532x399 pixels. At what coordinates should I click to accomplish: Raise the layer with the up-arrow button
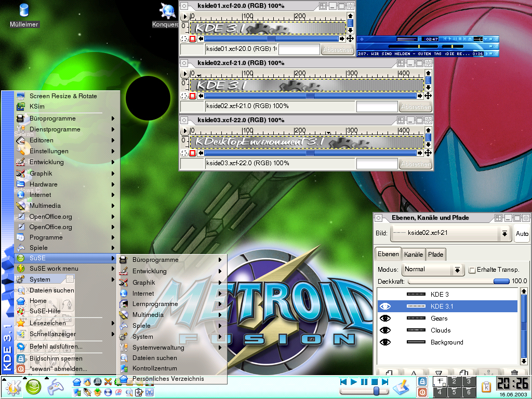[414, 373]
